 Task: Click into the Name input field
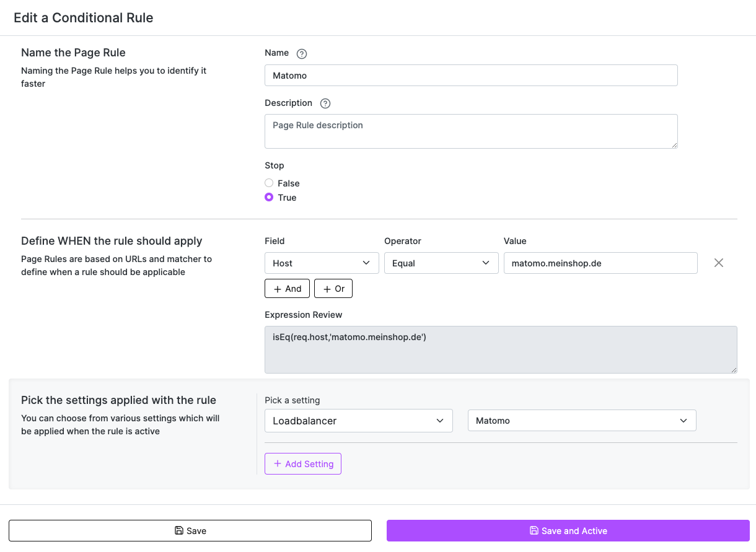pyautogui.click(x=471, y=76)
